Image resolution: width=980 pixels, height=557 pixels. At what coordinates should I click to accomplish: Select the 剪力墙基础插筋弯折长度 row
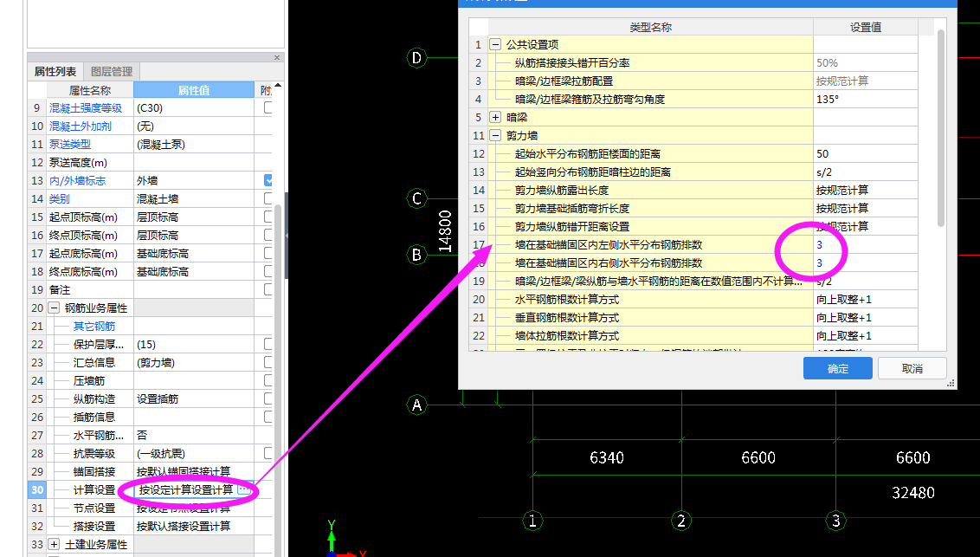pyautogui.click(x=693, y=208)
